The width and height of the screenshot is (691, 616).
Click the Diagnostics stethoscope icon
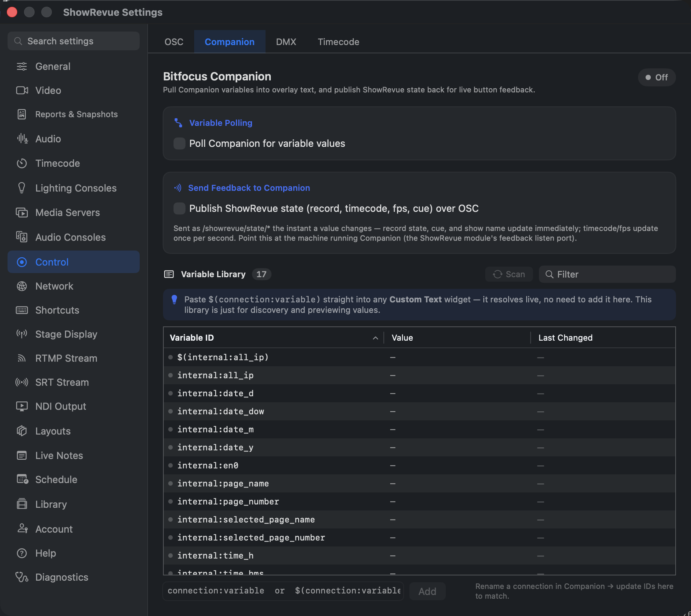[x=22, y=577]
